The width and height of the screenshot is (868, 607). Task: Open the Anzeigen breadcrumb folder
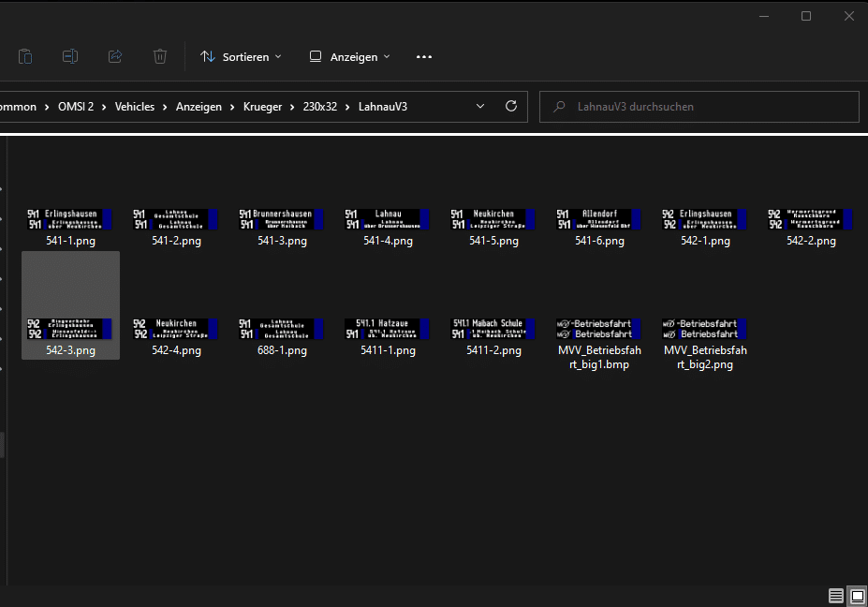(x=199, y=107)
